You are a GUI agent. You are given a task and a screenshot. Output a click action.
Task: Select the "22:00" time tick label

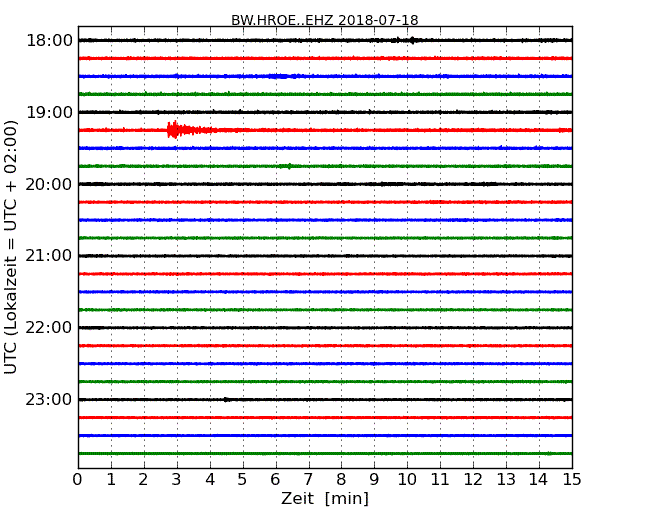pos(49,328)
